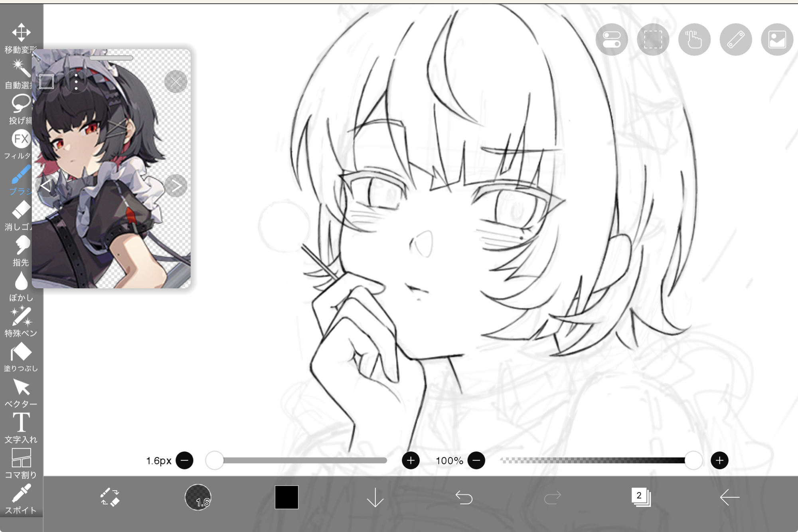
Task: Undo the last stroke
Action: [x=464, y=497]
